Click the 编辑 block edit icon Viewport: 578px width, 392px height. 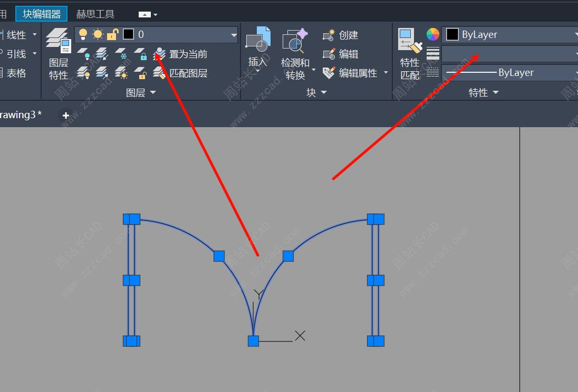click(x=330, y=54)
